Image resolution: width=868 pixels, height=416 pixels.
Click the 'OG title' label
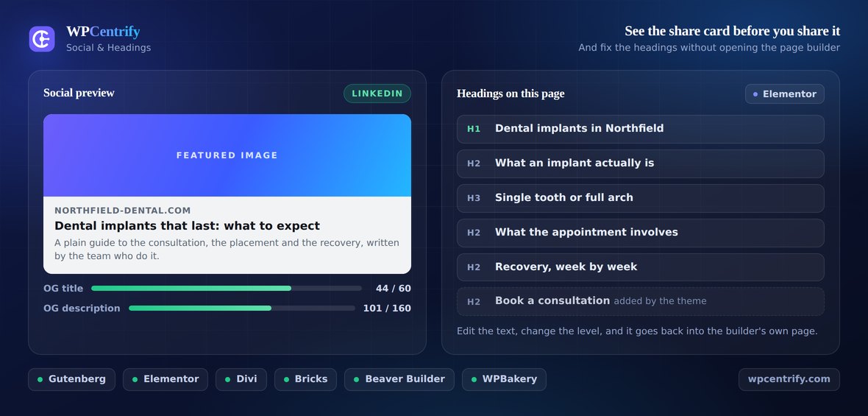[63, 289]
